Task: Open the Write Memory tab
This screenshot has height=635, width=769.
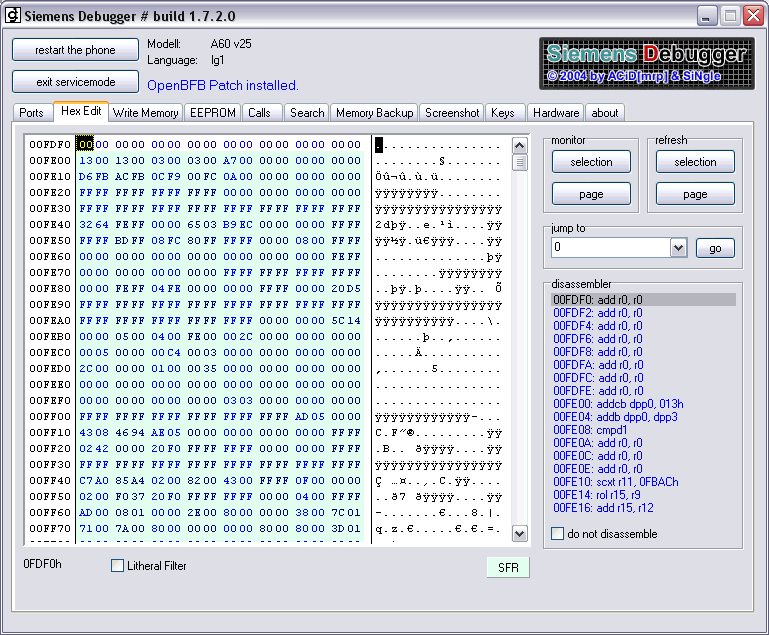Action: [146, 113]
